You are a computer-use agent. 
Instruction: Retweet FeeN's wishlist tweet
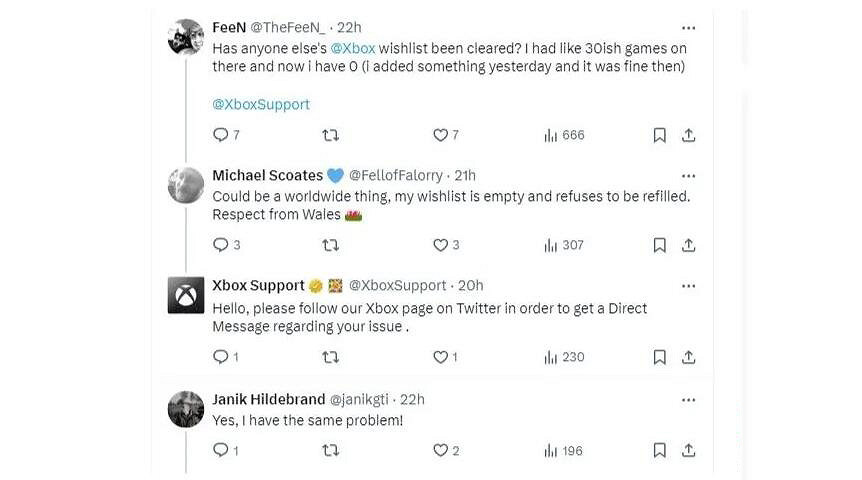[x=331, y=135]
